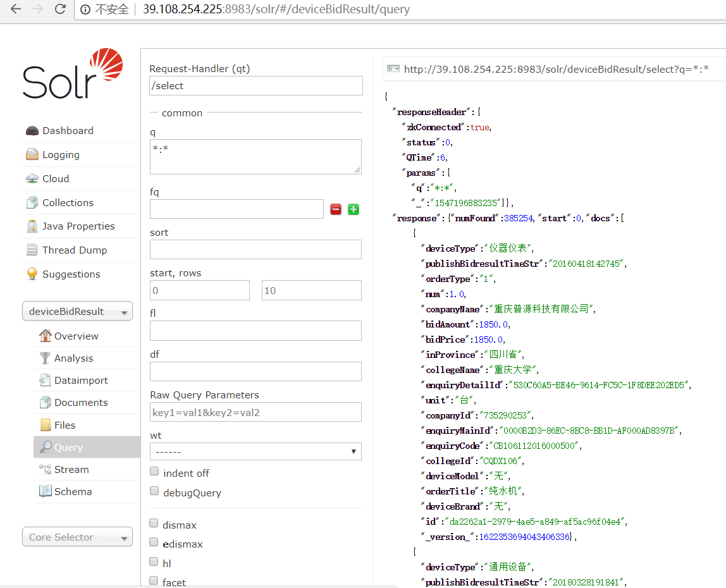Click the browser address bar URL
The width and height of the screenshot is (726, 588).
(276, 9)
